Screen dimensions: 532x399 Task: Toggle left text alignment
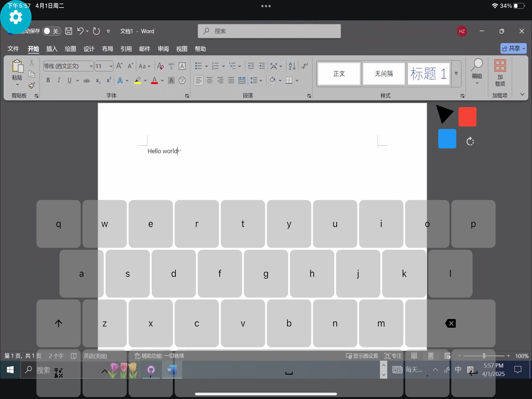pos(199,80)
